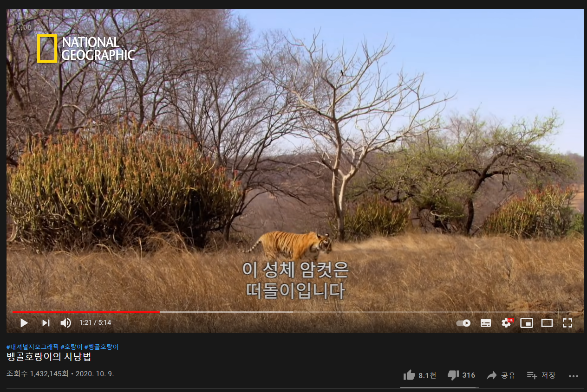Toggle the autoplay switch

(463, 323)
